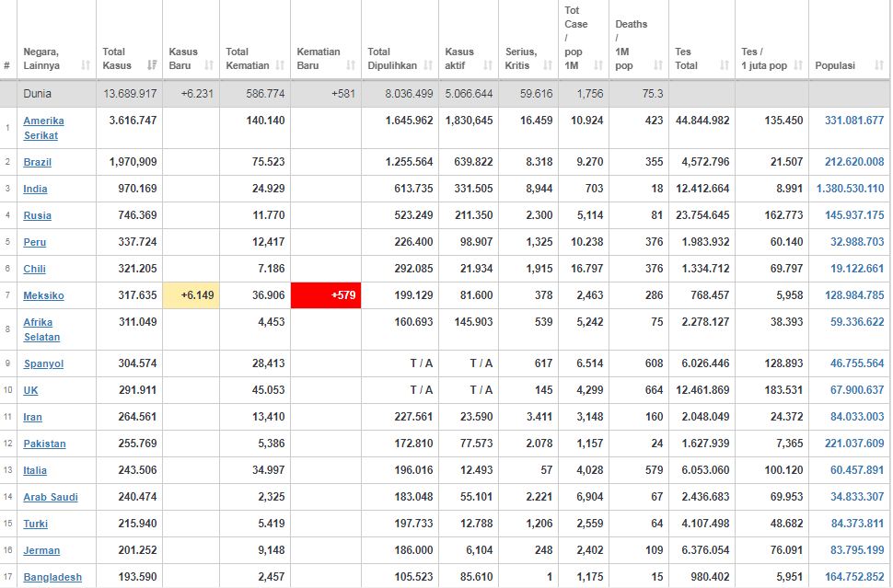Click Bangladesh population 164.752.852
This screenshot has height=588, width=893.
[854, 577]
